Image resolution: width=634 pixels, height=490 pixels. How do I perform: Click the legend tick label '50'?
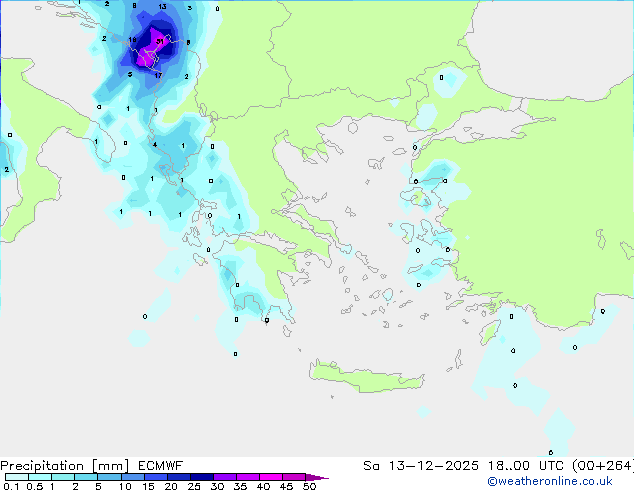pos(309,486)
